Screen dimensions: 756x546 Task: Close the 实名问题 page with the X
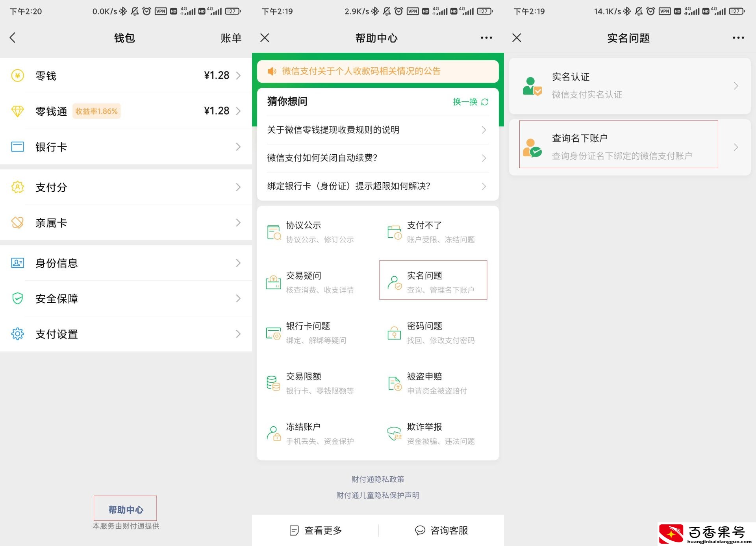[517, 38]
